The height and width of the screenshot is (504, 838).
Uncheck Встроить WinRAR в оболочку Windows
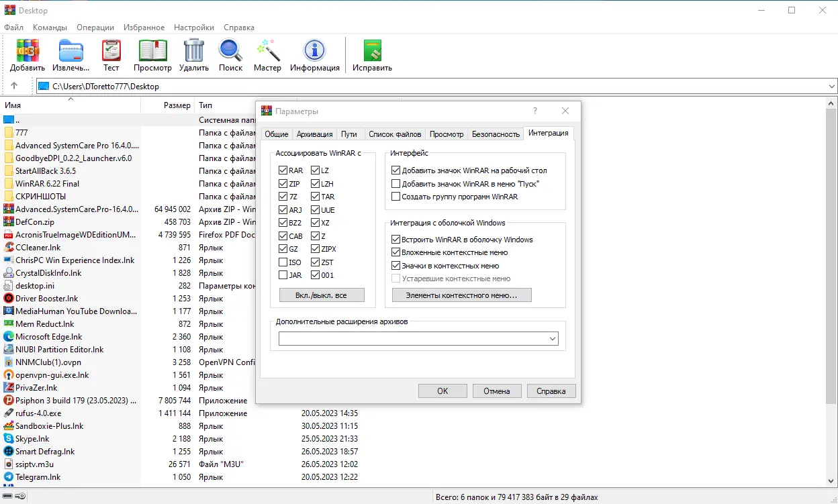pos(395,240)
